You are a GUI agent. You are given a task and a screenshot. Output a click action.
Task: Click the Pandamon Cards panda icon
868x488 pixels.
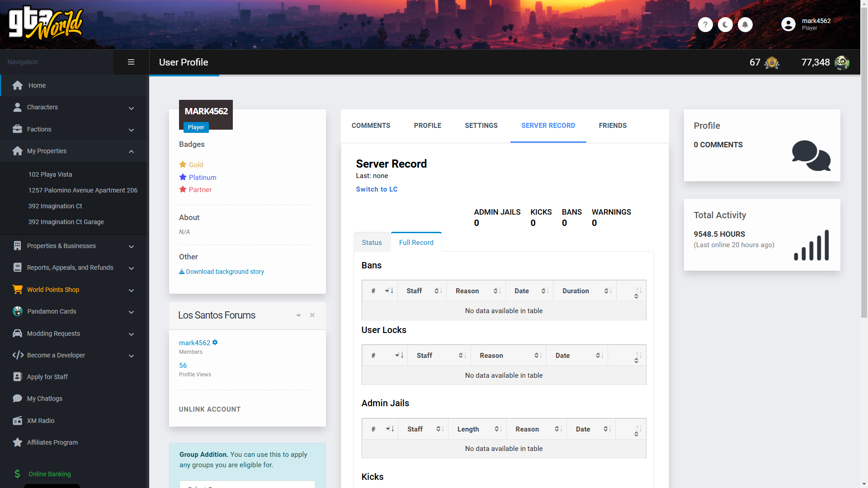tap(17, 311)
